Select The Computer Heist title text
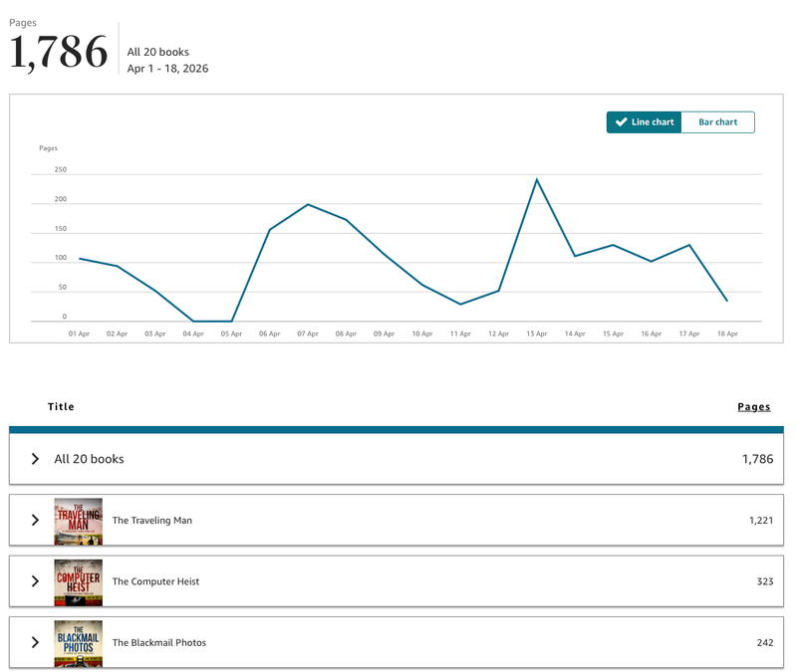This screenshot has width=797, height=672. coord(155,581)
